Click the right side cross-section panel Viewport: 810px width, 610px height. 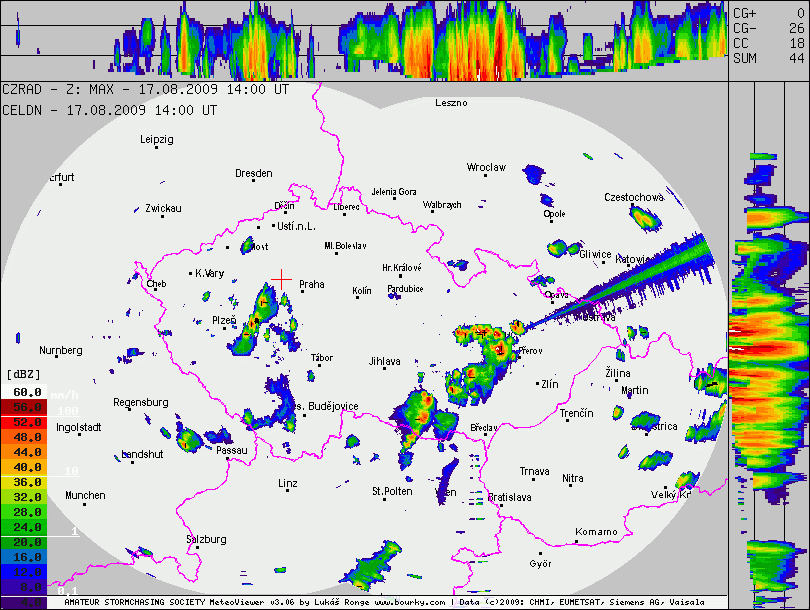click(768, 340)
